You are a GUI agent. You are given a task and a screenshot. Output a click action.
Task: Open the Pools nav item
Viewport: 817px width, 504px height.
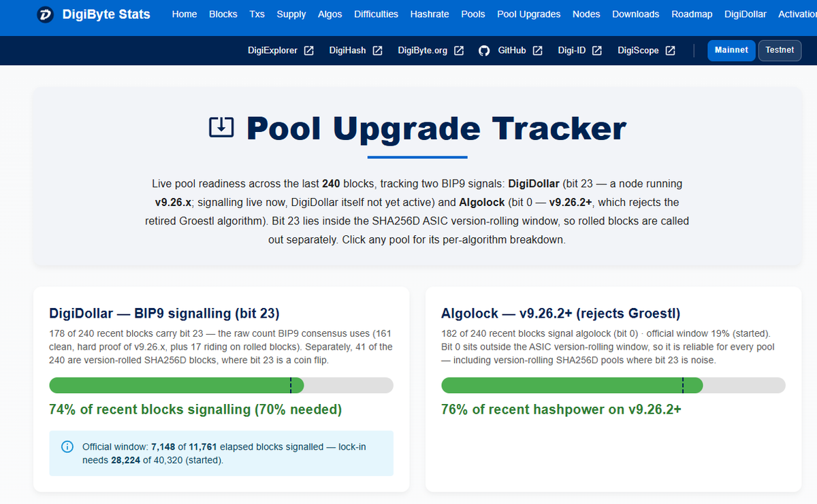point(473,14)
